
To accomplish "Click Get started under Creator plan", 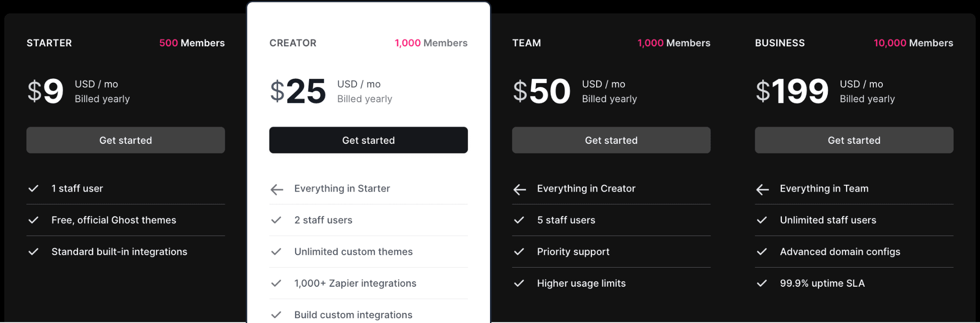I will click(368, 140).
